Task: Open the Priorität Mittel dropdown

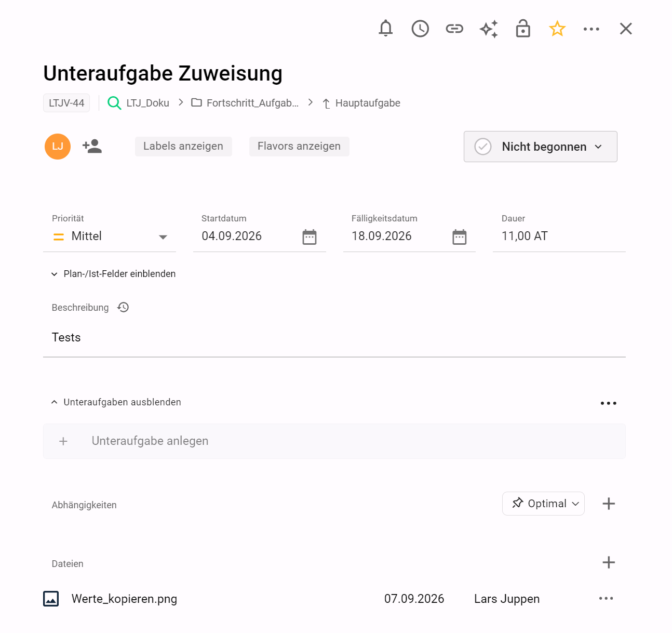Action: [110, 236]
